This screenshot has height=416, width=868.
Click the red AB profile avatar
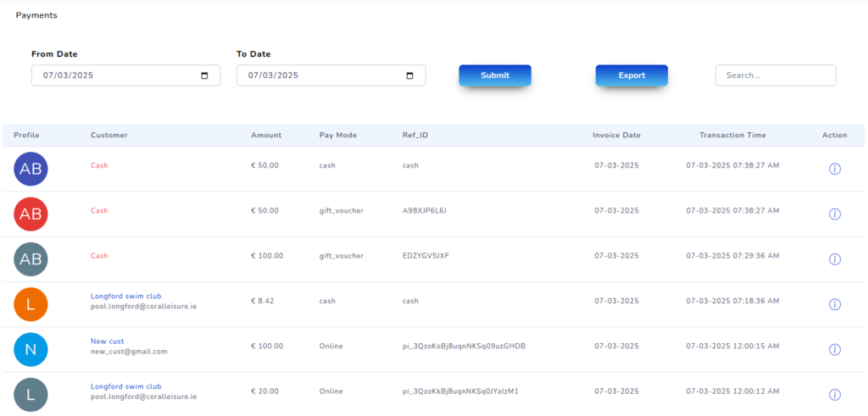(x=31, y=214)
